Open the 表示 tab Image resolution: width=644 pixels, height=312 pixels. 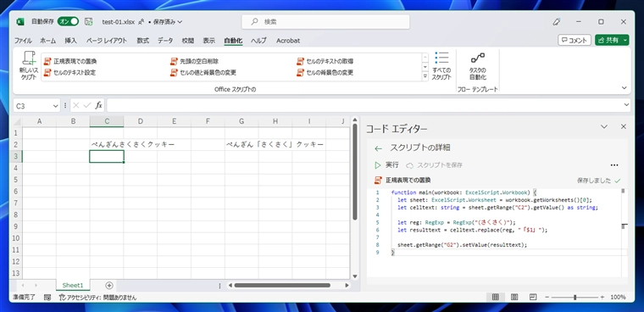point(209,41)
